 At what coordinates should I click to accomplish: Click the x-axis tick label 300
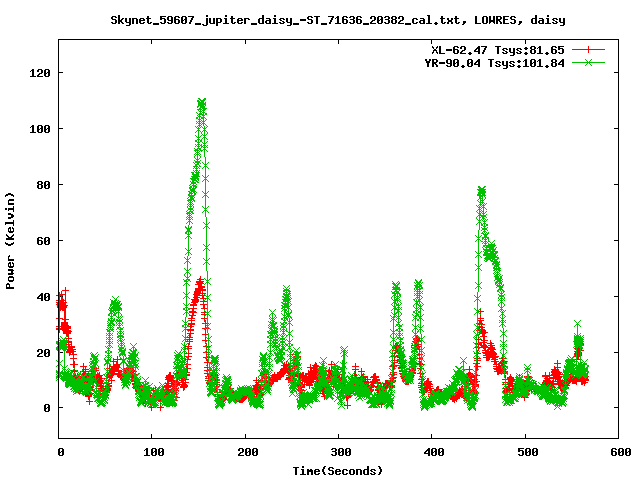pos(341,452)
